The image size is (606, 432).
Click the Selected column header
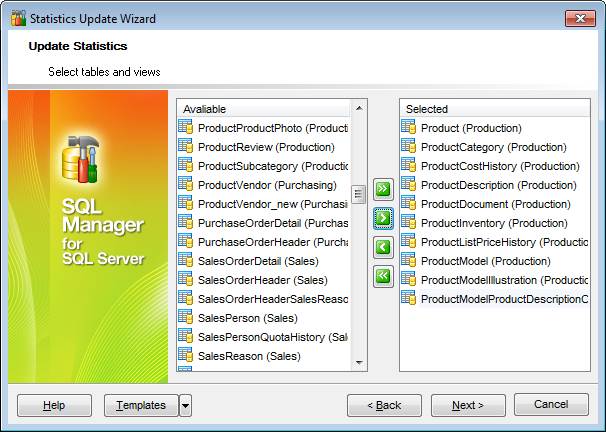[x=494, y=109]
